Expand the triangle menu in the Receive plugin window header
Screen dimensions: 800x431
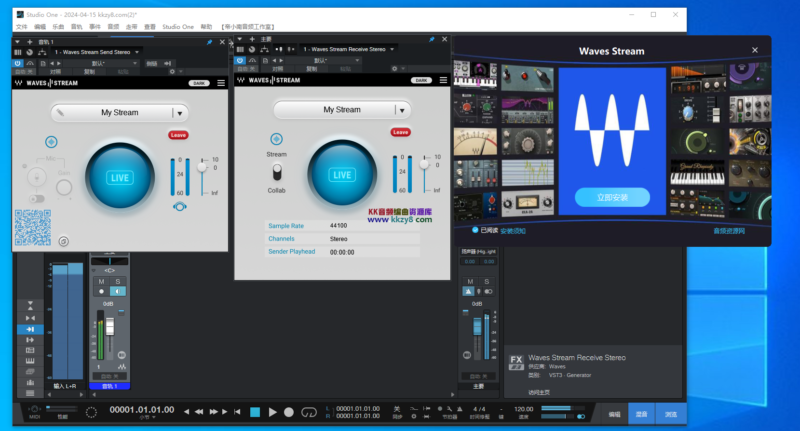239,39
